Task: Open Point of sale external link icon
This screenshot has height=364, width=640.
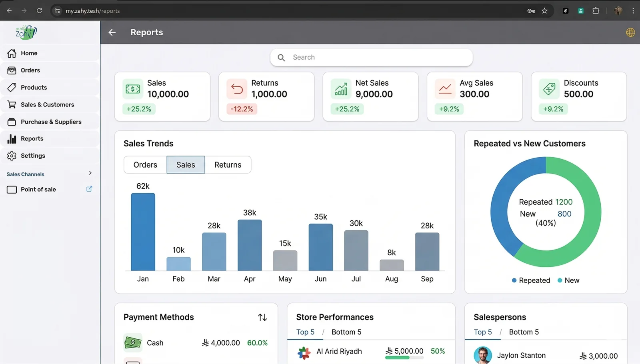Action: click(89, 189)
